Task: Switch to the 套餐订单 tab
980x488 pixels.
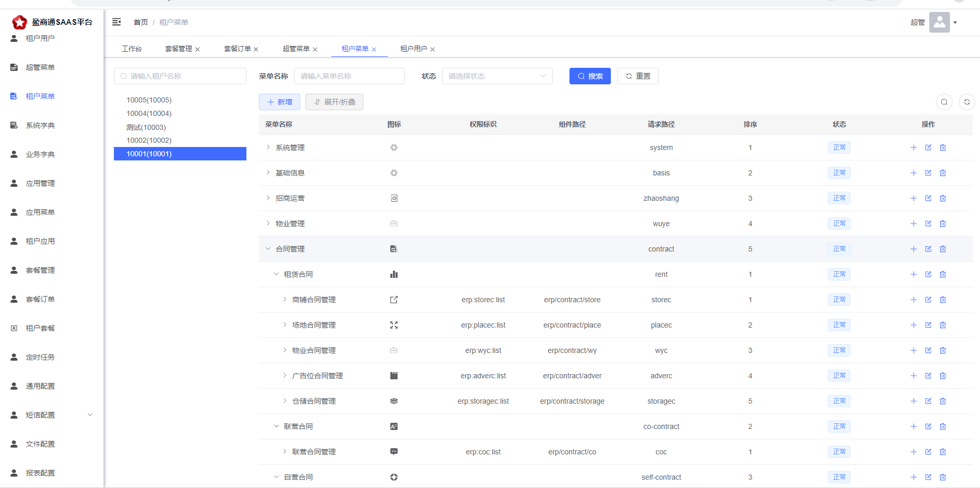Action: (x=237, y=49)
